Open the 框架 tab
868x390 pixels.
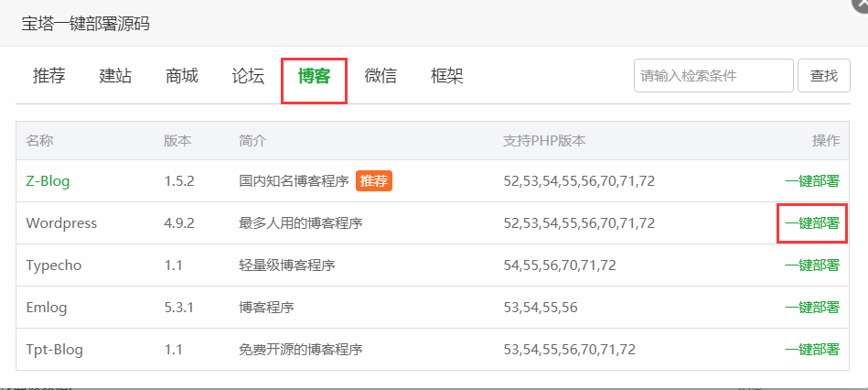(446, 76)
